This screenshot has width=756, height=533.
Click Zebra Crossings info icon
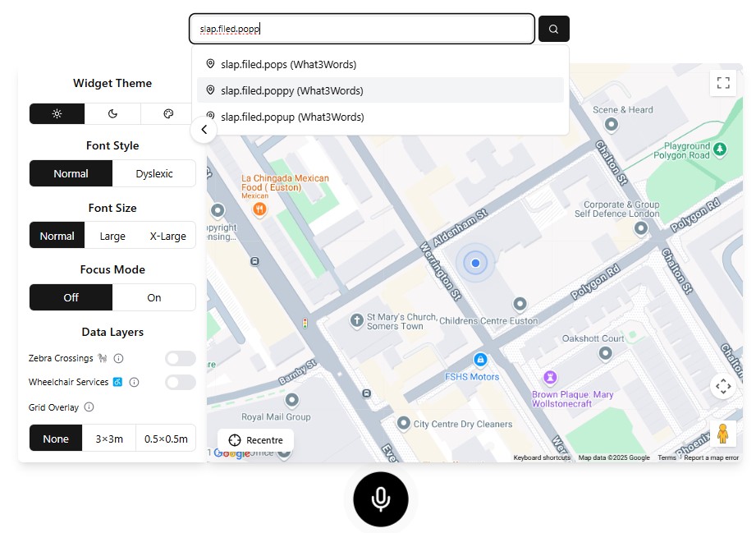point(118,358)
